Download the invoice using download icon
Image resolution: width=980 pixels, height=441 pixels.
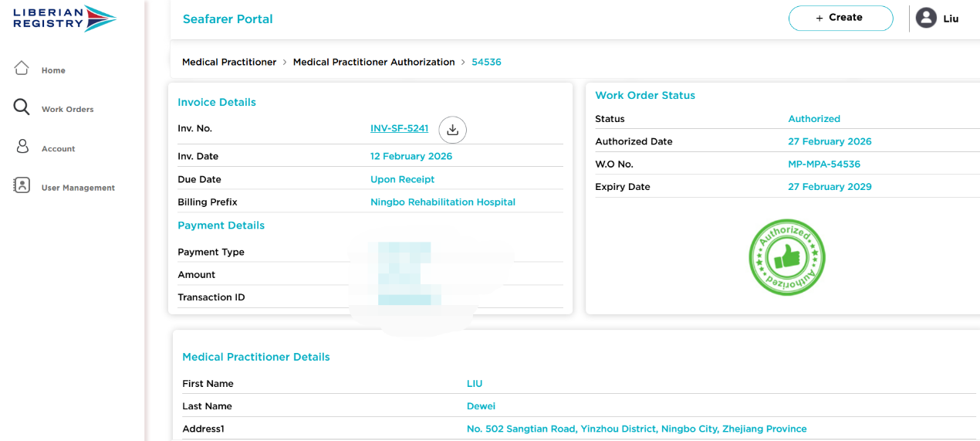tap(453, 130)
